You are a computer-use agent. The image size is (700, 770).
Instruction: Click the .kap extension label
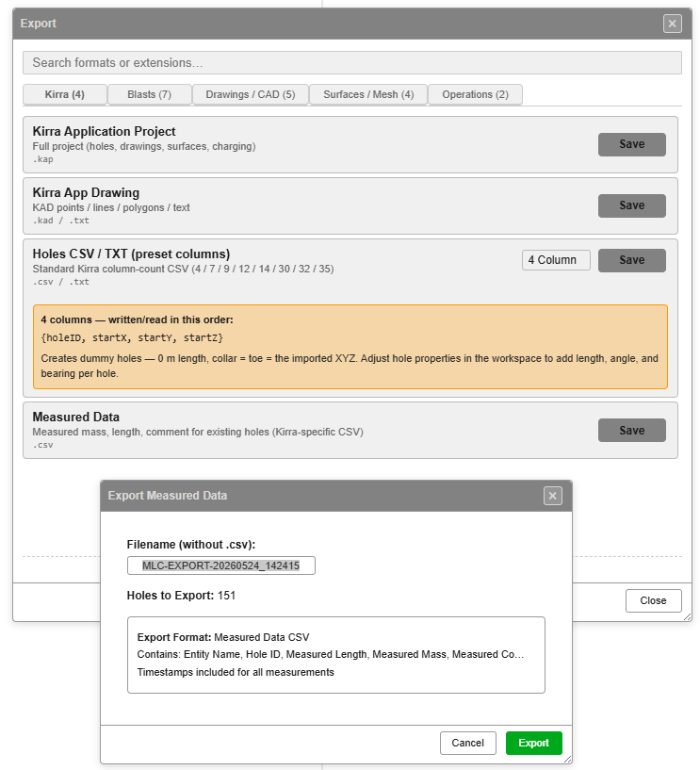click(42, 159)
